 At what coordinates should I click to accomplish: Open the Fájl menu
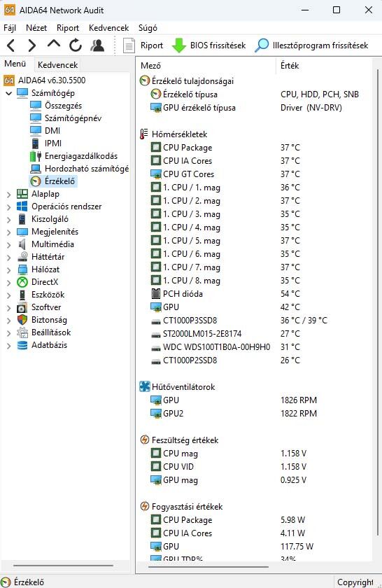10,28
